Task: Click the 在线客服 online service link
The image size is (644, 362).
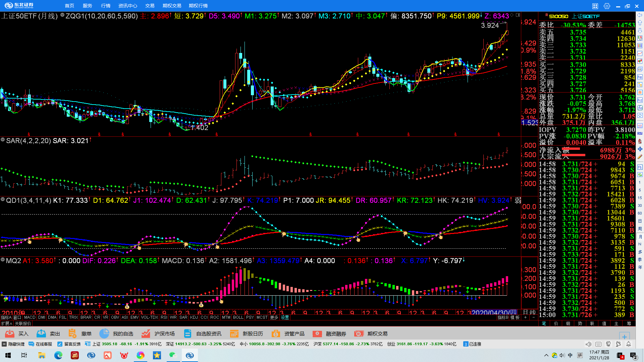Action: (41, 344)
